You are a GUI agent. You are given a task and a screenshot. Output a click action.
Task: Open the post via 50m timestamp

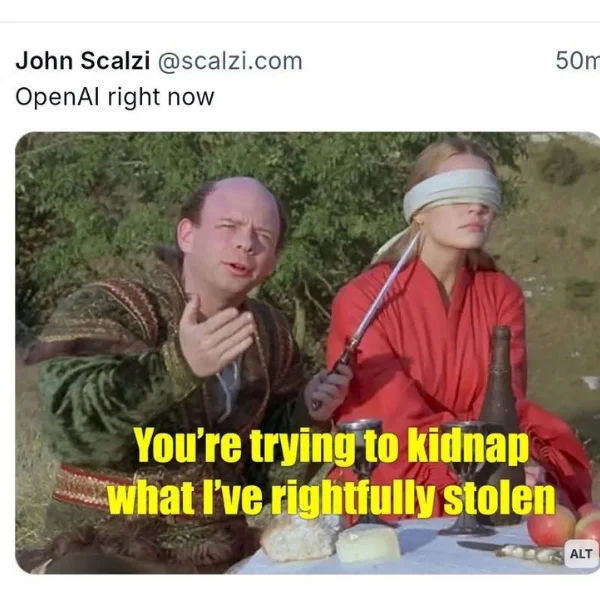click(578, 60)
